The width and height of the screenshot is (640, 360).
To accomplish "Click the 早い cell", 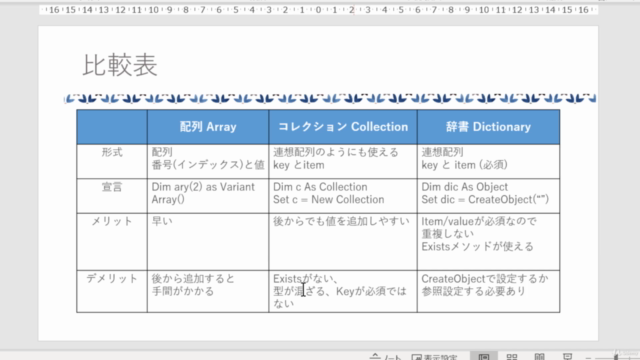I will (x=208, y=242).
